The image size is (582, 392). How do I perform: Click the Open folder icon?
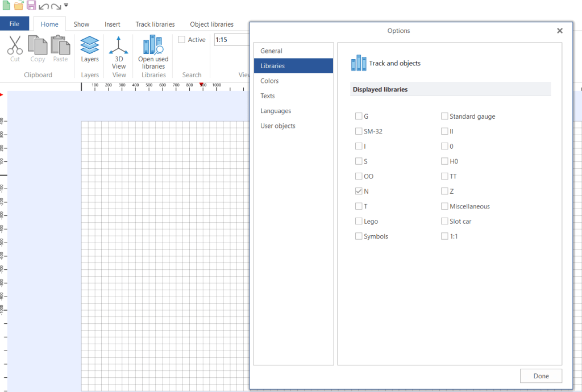click(x=19, y=6)
